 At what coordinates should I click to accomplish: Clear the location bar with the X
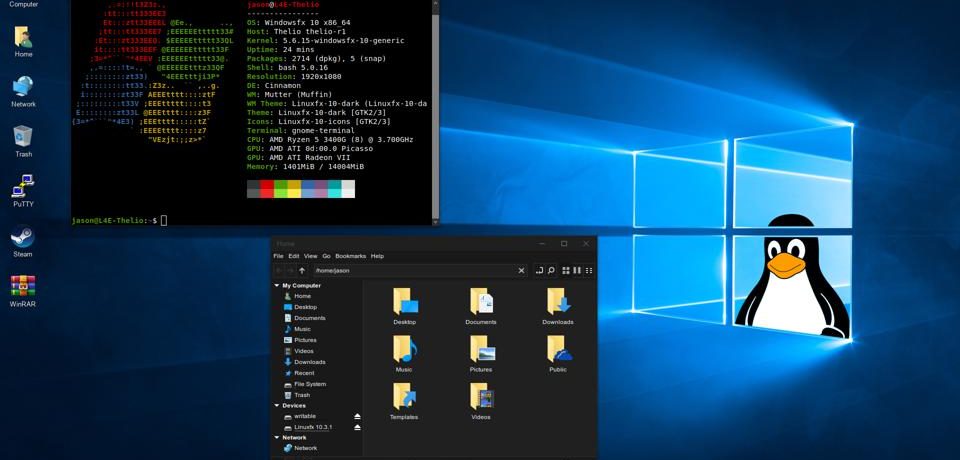tap(522, 270)
